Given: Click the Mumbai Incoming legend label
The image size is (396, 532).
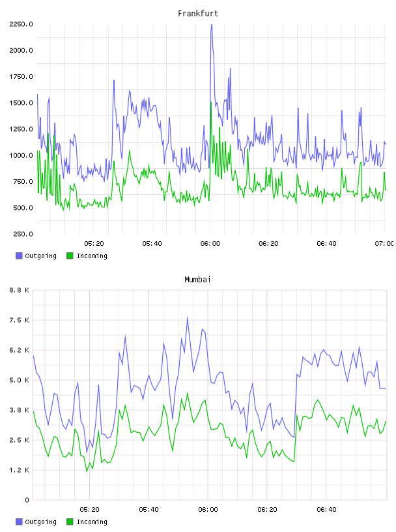Looking at the screenshot, I should pos(92,522).
